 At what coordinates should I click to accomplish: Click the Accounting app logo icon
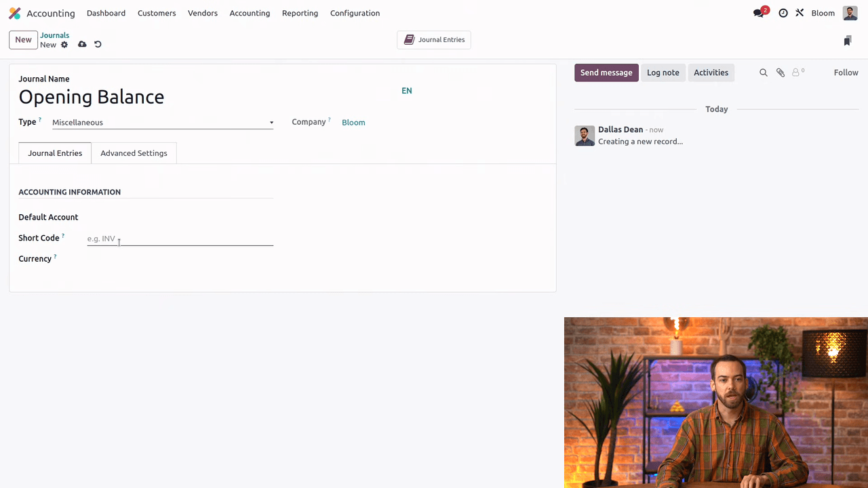(14, 14)
